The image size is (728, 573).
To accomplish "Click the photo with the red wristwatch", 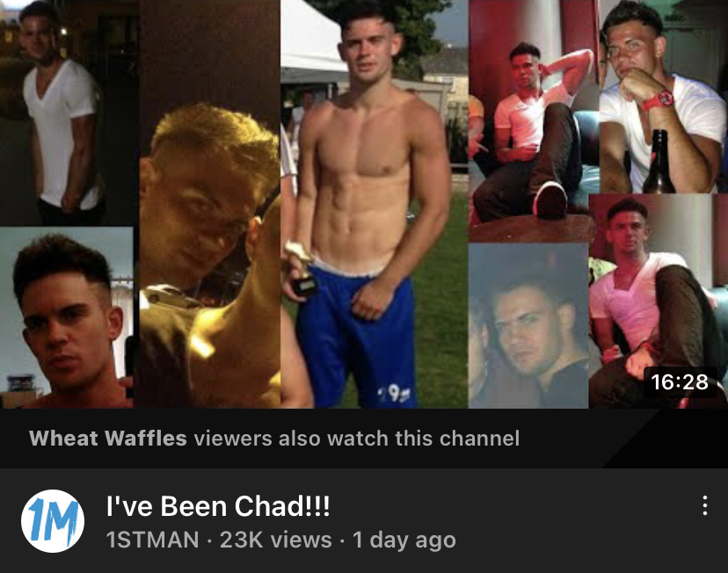I will coord(664,97).
